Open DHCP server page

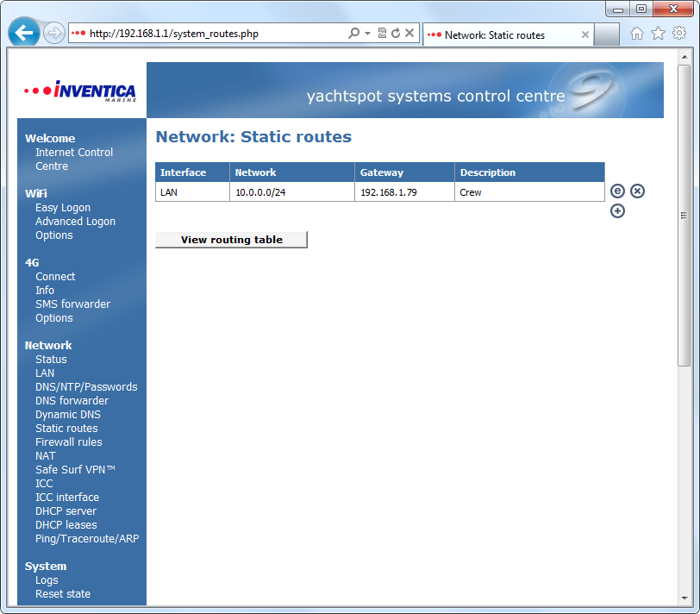tap(66, 511)
